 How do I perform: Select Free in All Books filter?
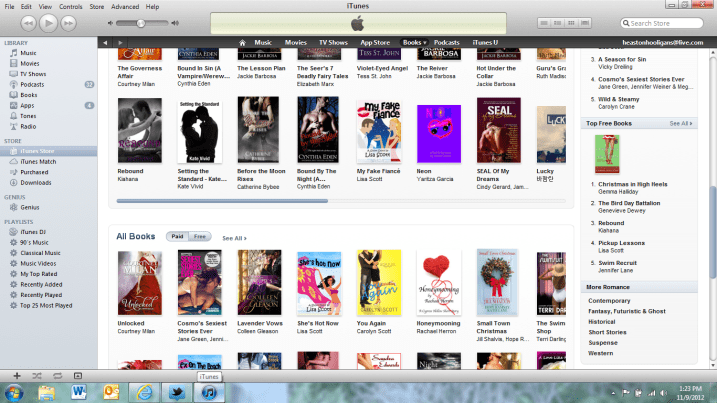pos(200,237)
